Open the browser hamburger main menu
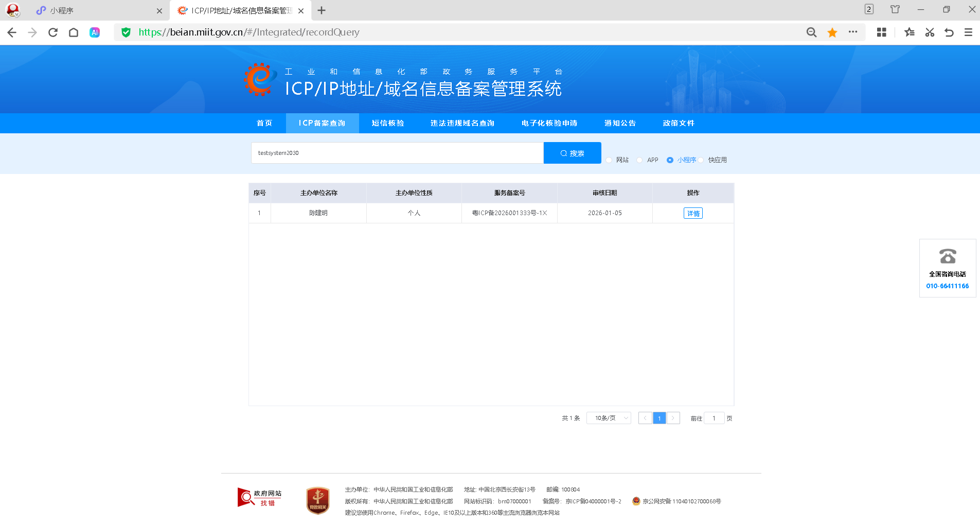The height and width of the screenshot is (525, 980). pyautogui.click(x=968, y=32)
